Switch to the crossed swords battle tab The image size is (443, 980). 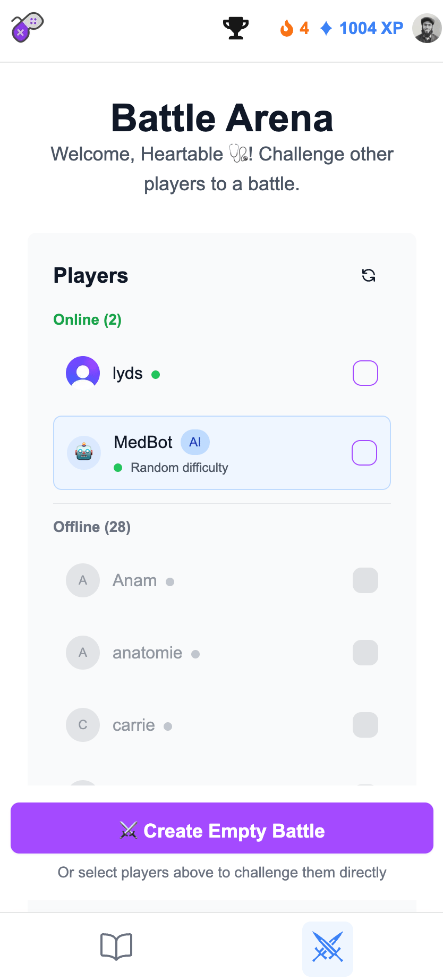[x=328, y=947]
